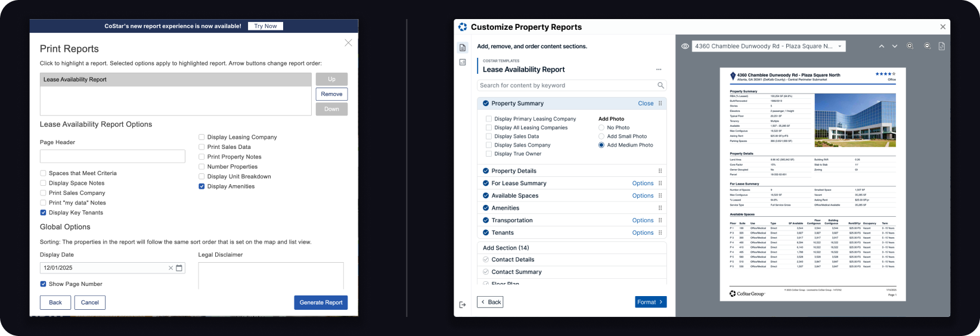Check Display Unit Breakdown option
This screenshot has width=980, height=336.
pyautogui.click(x=201, y=176)
